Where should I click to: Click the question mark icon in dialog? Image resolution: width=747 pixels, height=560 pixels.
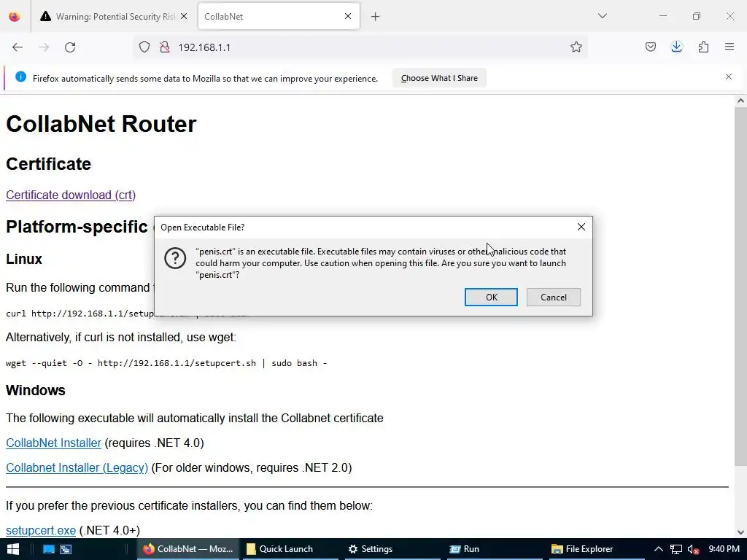click(x=175, y=258)
